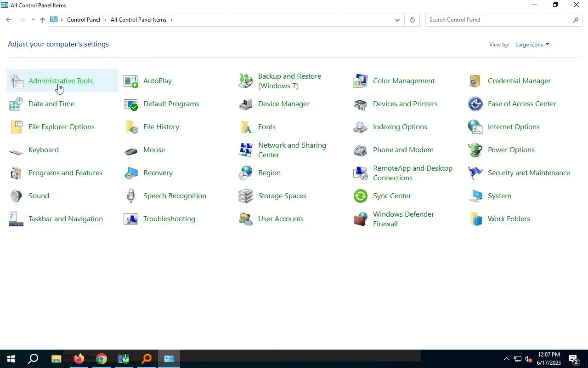Open the Troubleshooting link
Image resolution: width=588 pixels, height=368 pixels.
point(169,219)
